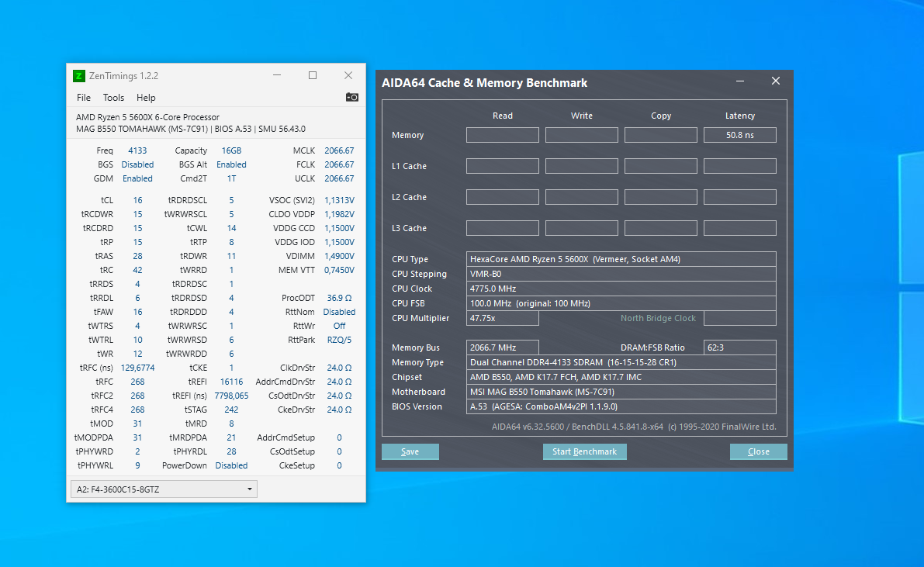Click the L2 Cache Write field
The width and height of the screenshot is (924, 567).
[582, 197]
